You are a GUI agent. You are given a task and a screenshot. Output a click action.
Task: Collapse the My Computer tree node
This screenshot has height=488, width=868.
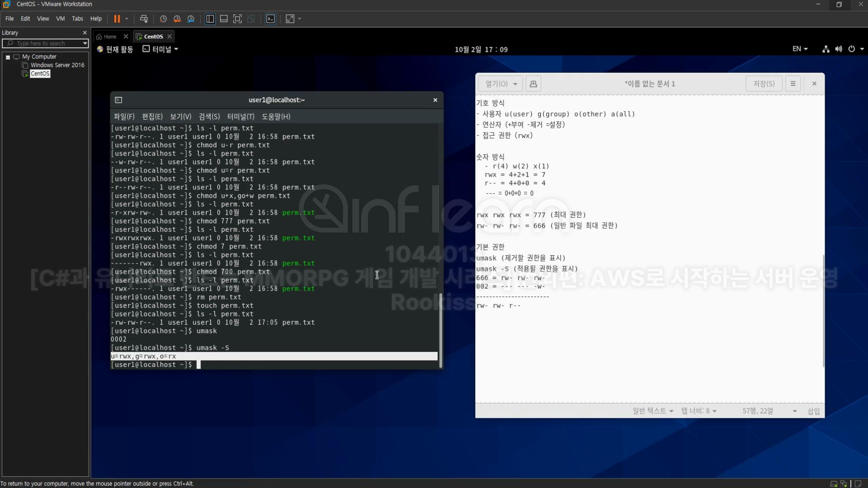(x=8, y=57)
